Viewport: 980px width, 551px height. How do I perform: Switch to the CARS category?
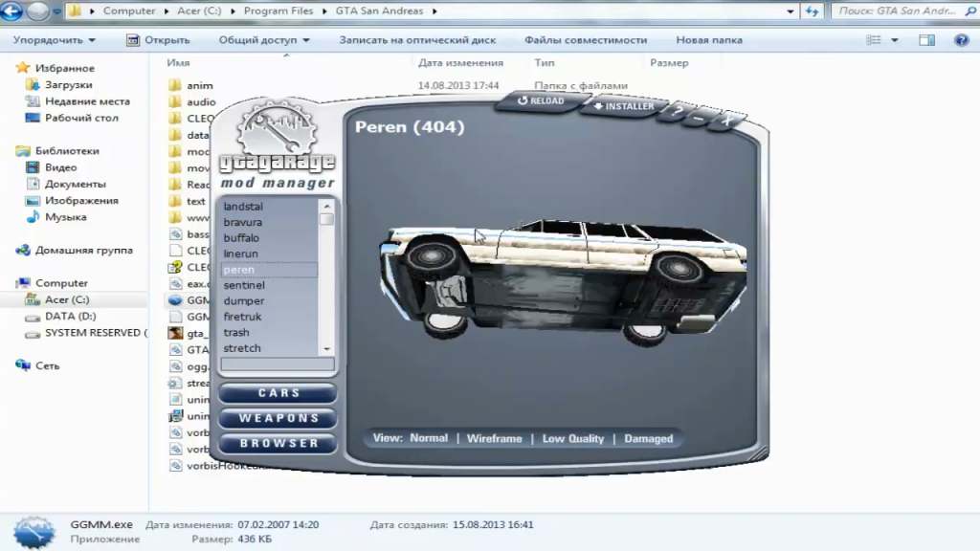pyautogui.click(x=278, y=393)
